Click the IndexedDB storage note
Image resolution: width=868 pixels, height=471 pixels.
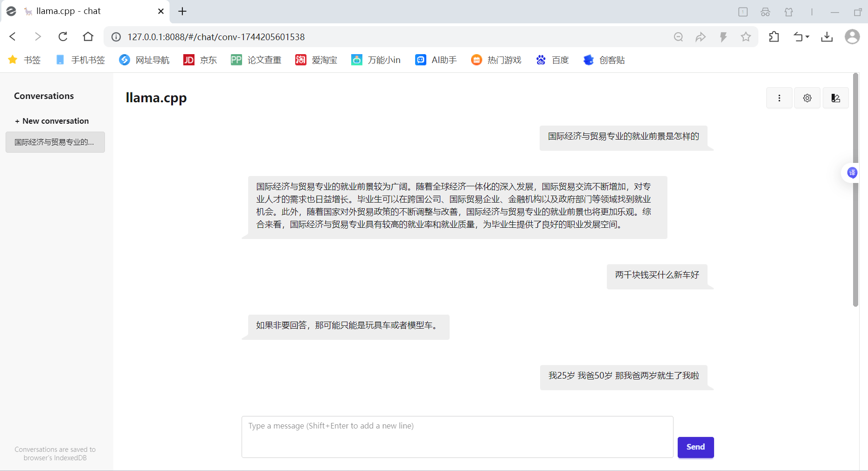pyautogui.click(x=55, y=454)
